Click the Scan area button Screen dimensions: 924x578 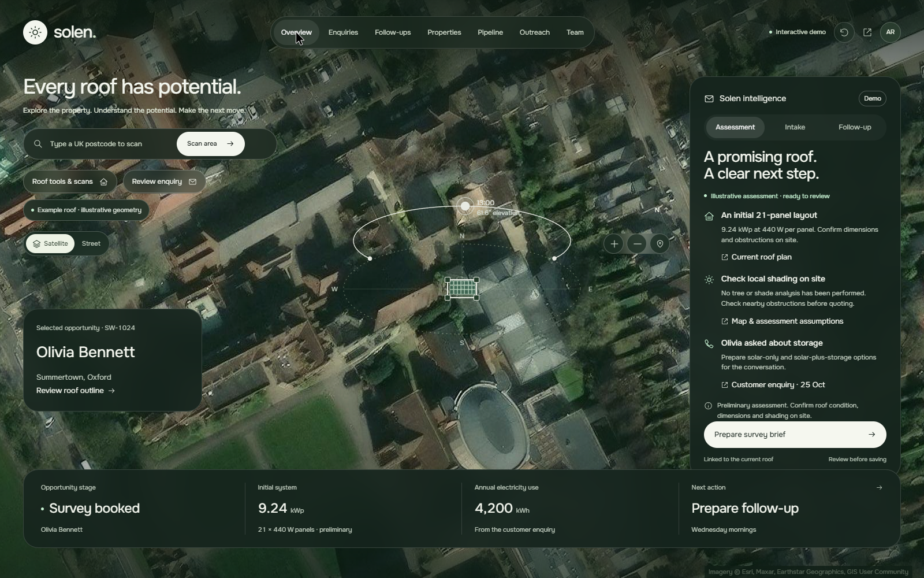click(x=210, y=144)
